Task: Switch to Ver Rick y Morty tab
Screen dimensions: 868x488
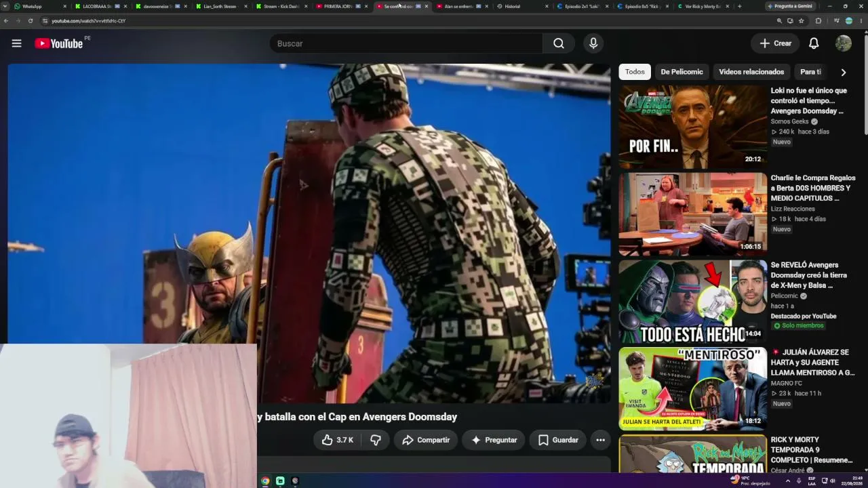Action: 703,6
